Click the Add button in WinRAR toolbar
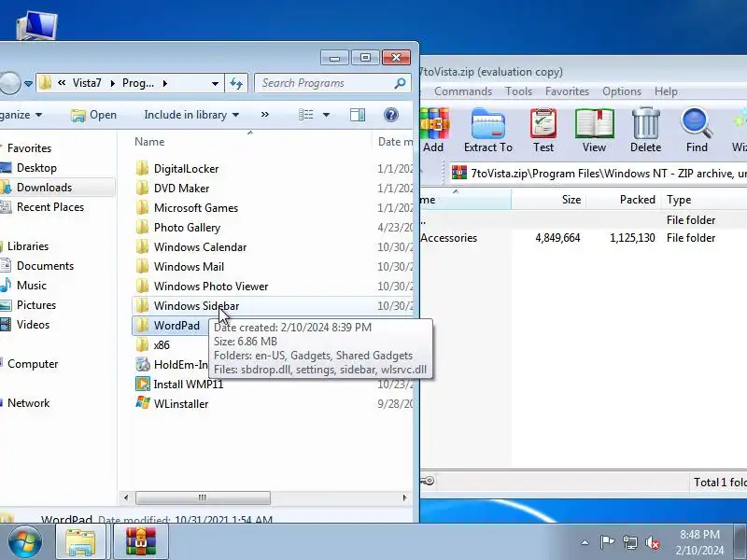 pyautogui.click(x=434, y=131)
